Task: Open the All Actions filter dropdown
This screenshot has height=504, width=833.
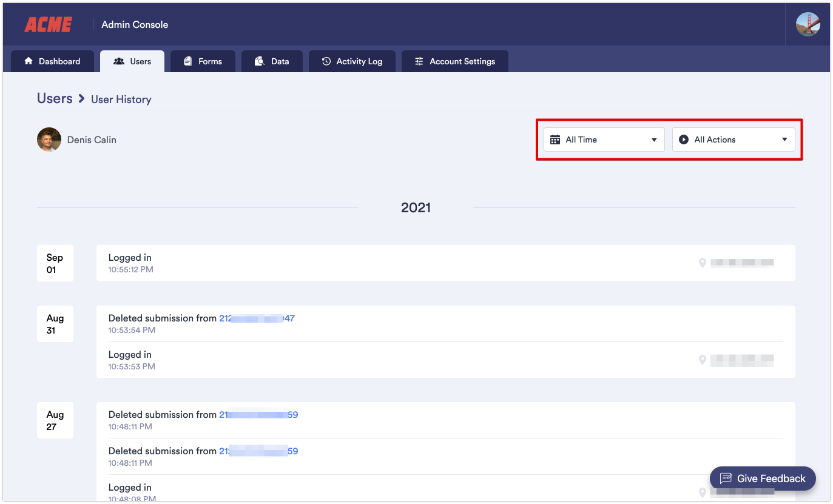Action: (x=734, y=139)
